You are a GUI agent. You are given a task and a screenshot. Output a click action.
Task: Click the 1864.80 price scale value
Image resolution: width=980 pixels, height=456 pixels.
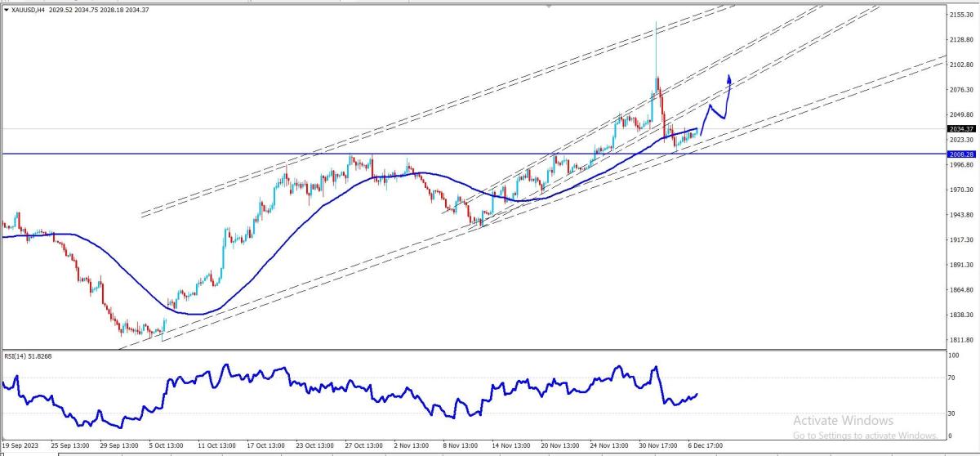pyautogui.click(x=960, y=290)
